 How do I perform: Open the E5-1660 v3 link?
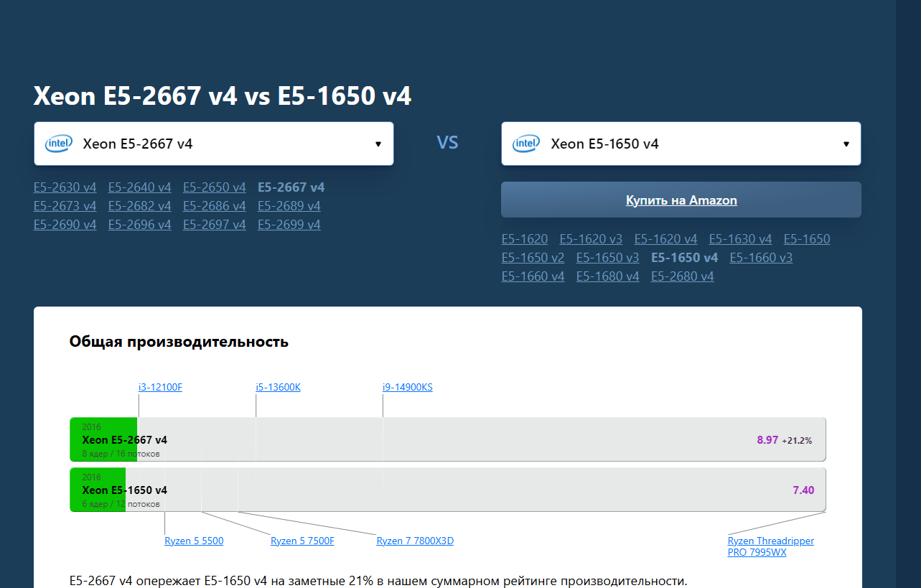click(761, 258)
